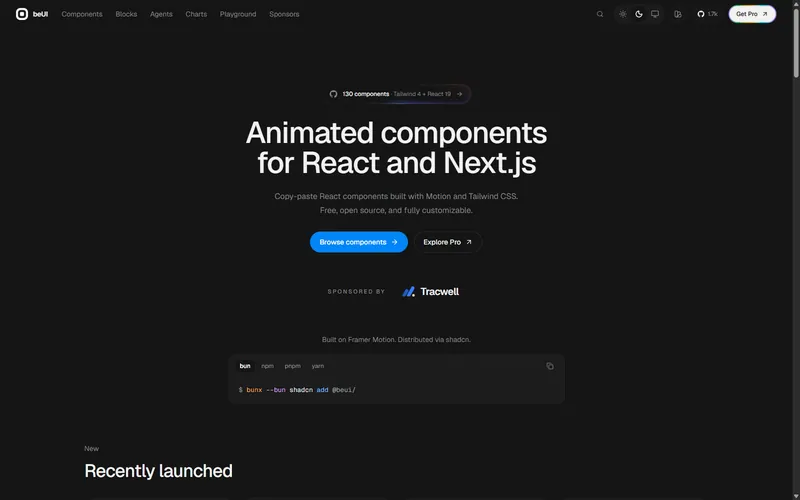Switch to the yarn tab
The height and width of the screenshot is (500, 800).
(318, 366)
